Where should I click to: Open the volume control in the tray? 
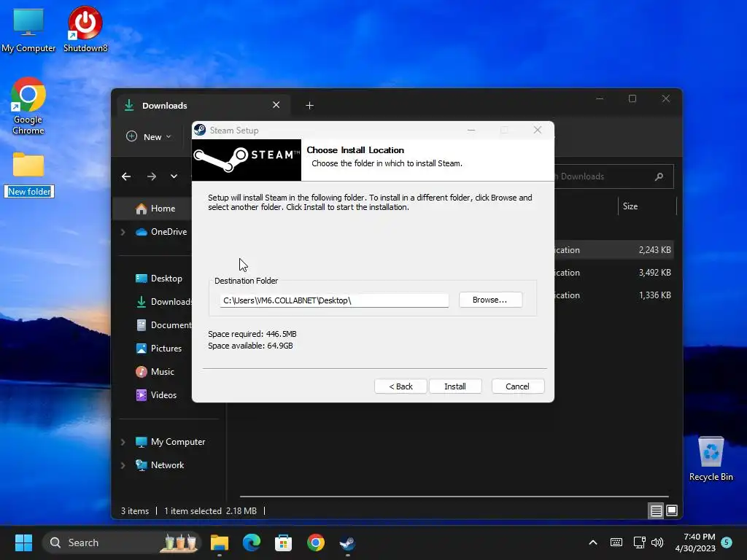click(x=657, y=542)
